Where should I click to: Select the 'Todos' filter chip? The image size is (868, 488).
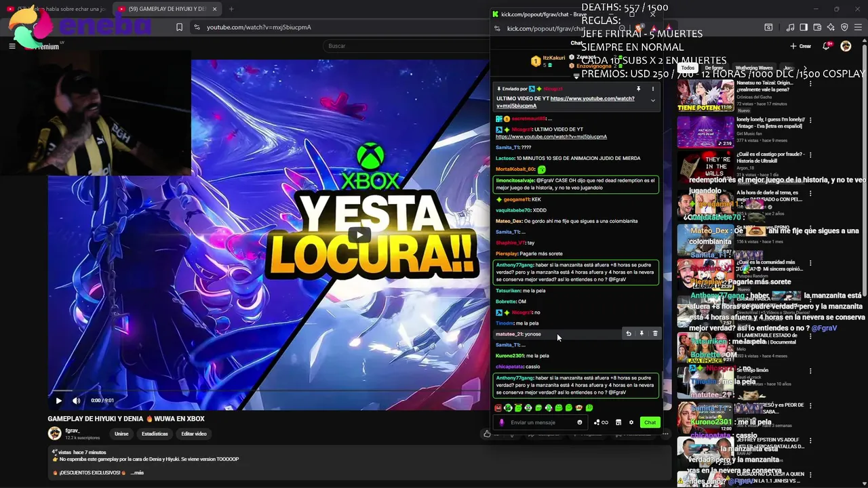tap(688, 68)
